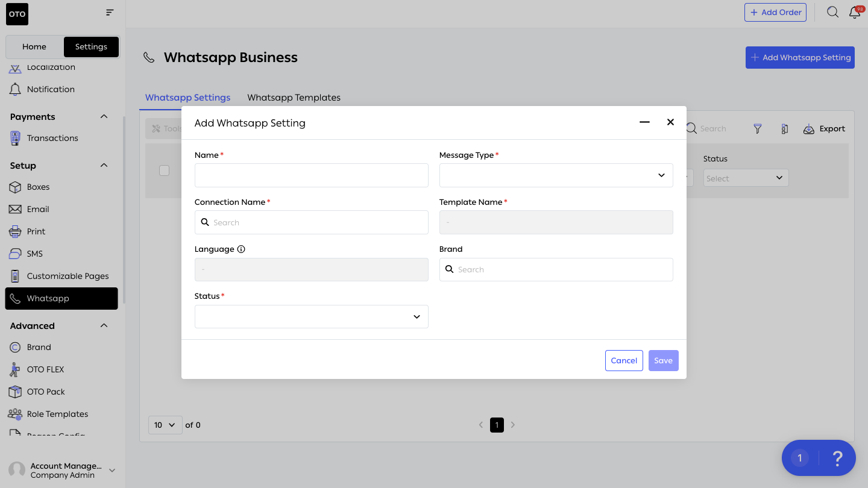Open the OTO Pack page
This screenshot has width=868, height=488.
tap(46, 392)
